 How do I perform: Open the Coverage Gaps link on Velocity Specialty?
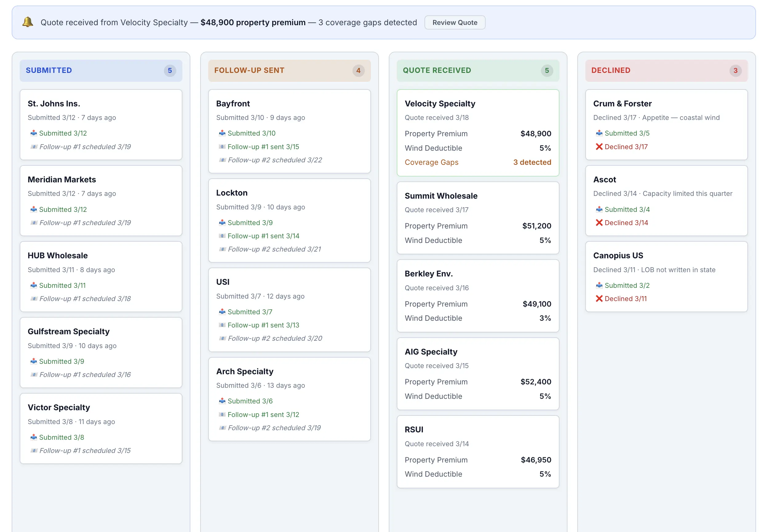(x=432, y=162)
